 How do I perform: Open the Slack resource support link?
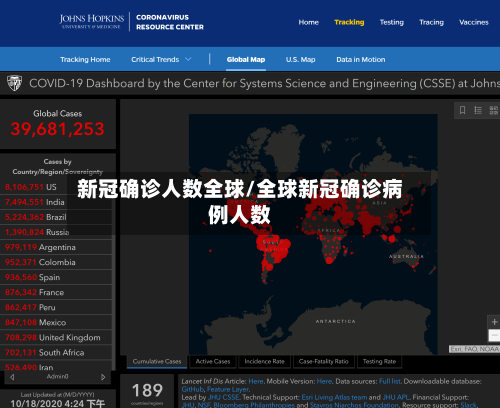(468, 405)
